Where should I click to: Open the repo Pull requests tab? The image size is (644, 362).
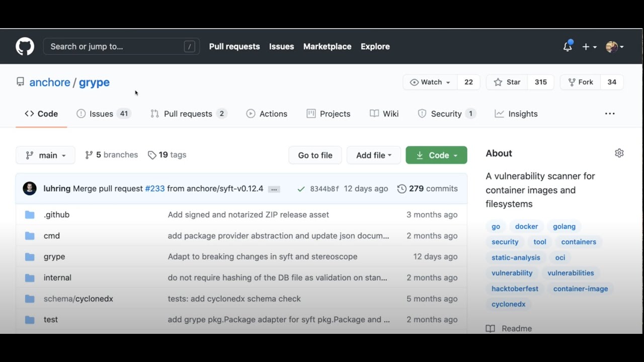coord(189,114)
